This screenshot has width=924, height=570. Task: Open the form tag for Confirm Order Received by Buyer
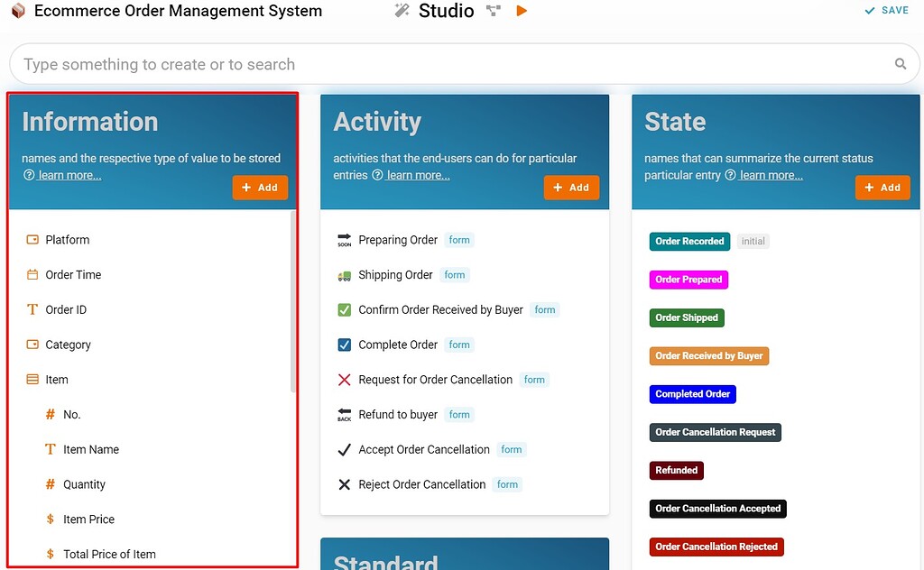click(x=544, y=309)
